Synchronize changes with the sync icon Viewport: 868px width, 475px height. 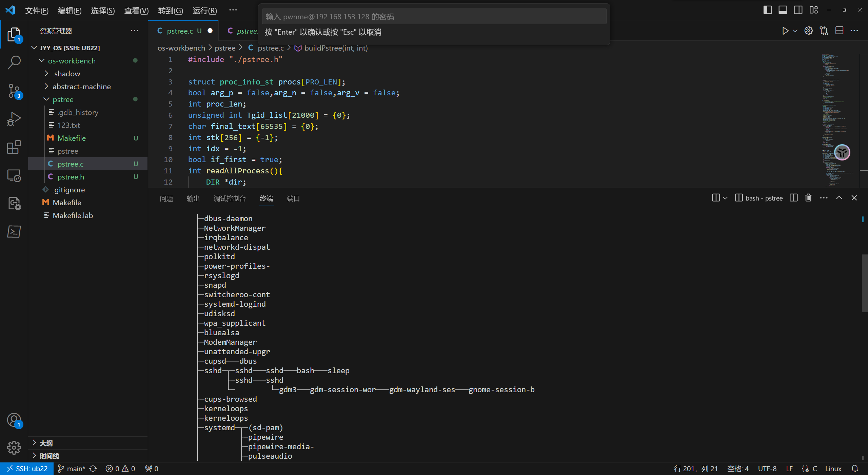(93, 469)
